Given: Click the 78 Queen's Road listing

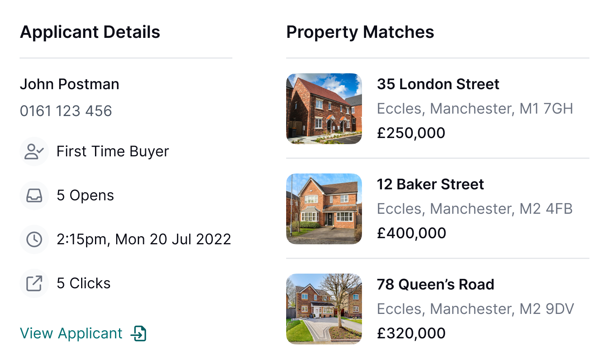Looking at the screenshot, I should click(435, 285).
